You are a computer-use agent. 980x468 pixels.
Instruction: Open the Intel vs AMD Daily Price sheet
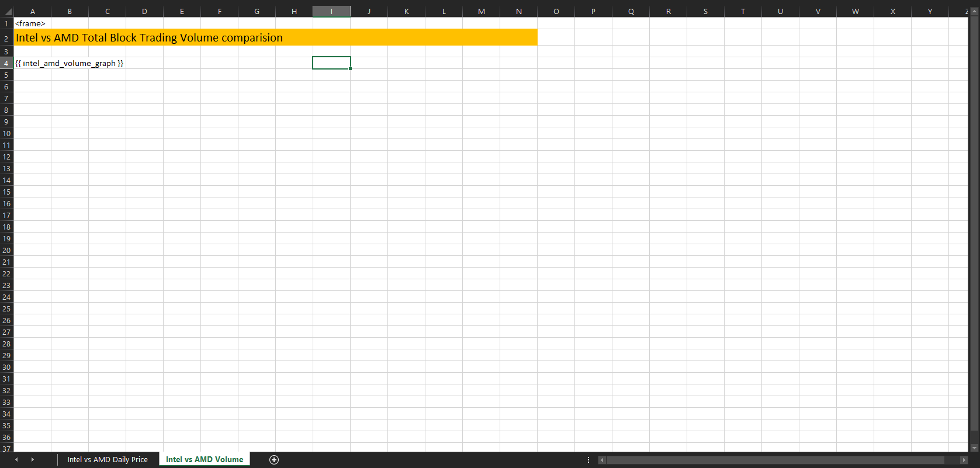(108, 460)
